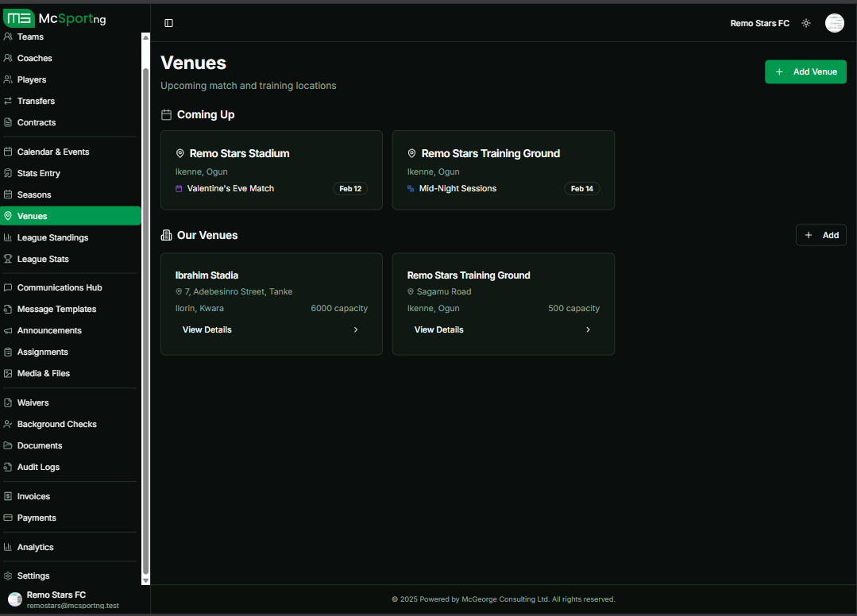Image resolution: width=857 pixels, height=616 pixels.
Task: Select the Analytics sidebar icon
Action: click(8, 547)
